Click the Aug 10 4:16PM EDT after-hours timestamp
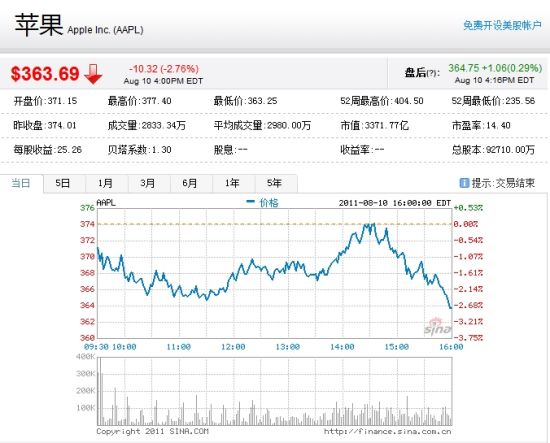The height and width of the screenshot is (443, 550). coord(495,80)
